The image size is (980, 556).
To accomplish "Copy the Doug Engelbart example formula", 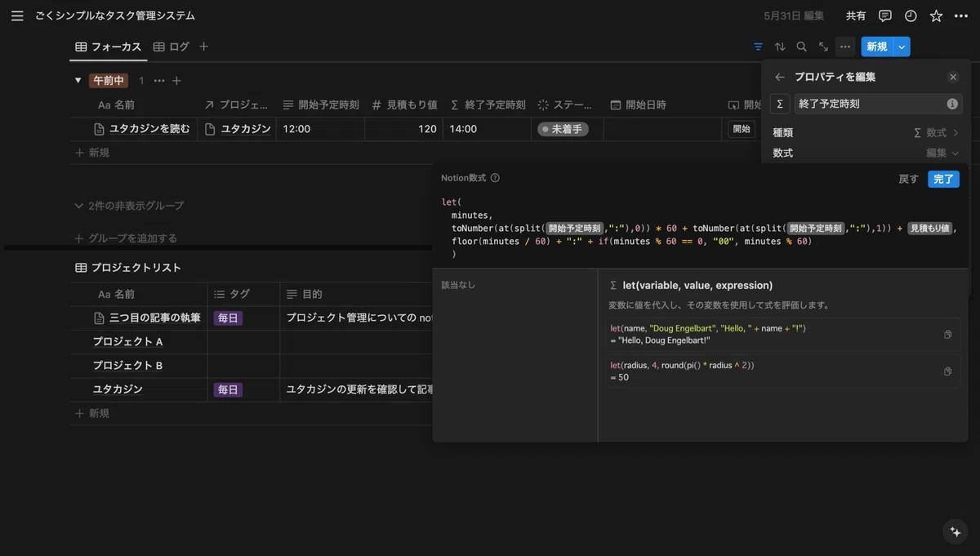I will [x=947, y=334].
